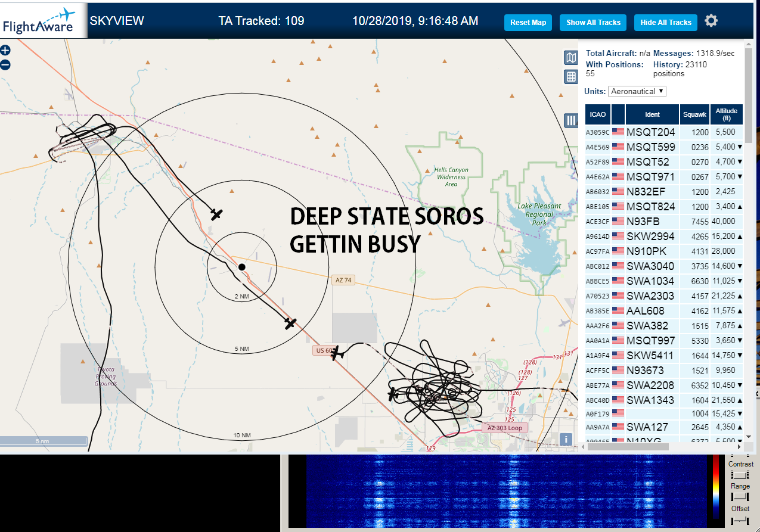Select aircraft row SWA1343
This screenshot has width=760, height=532.
coord(664,400)
